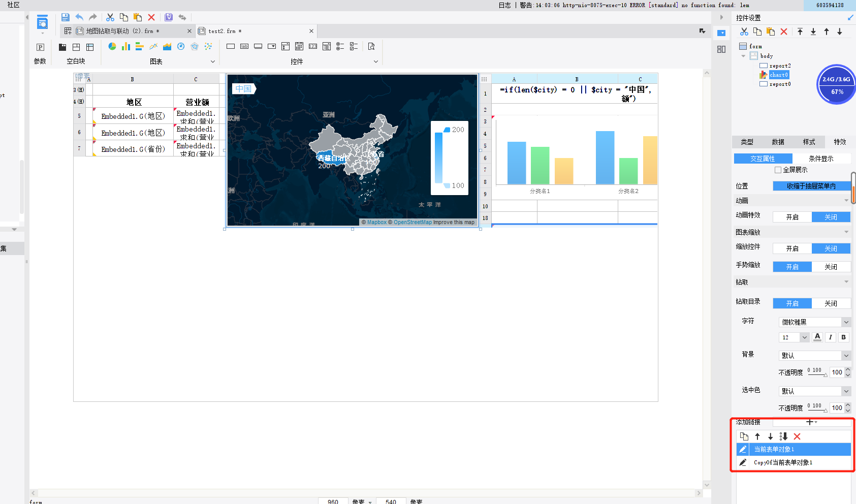Viewport: 856px width, 504px height.
Task: Click the move-to-top icon in widget settings
Action: [x=800, y=31]
